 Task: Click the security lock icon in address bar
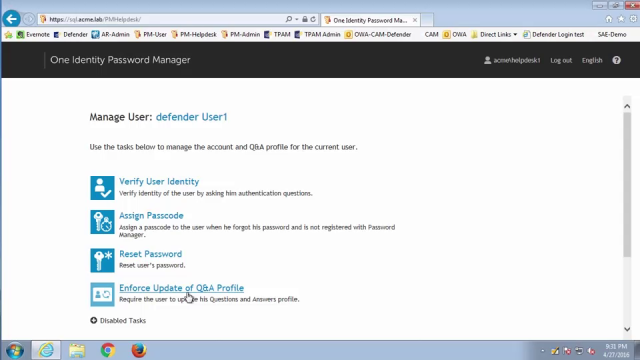(x=304, y=19)
